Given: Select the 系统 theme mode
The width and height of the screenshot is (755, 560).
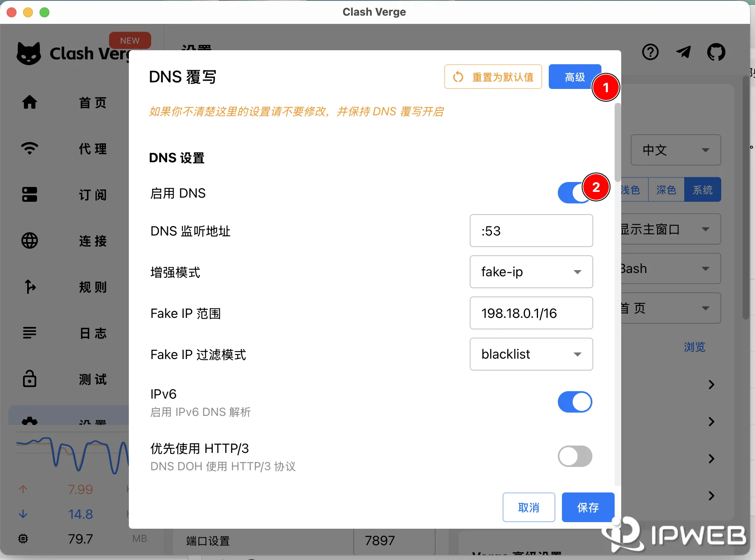Looking at the screenshot, I should pyautogui.click(x=702, y=190).
